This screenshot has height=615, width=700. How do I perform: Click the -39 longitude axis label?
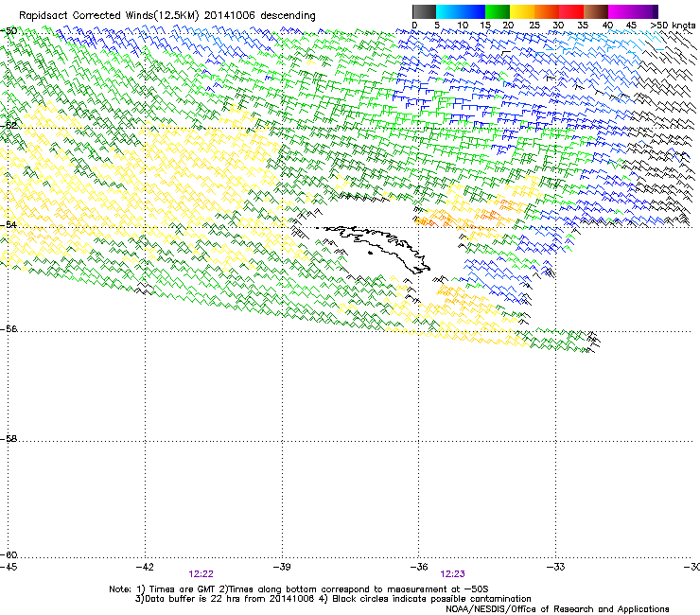(282, 567)
